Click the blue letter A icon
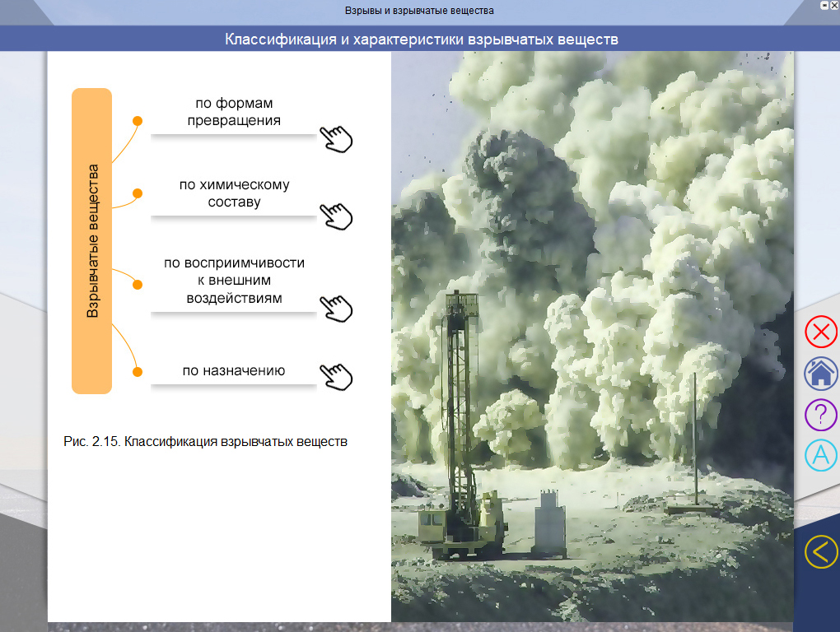Screen dimensions: 840x632 820,455
